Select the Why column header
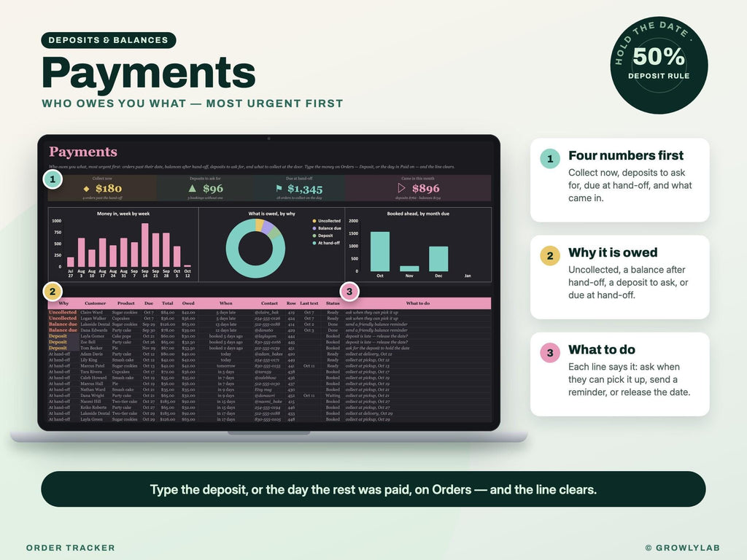The image size is (747, 560). [63, 303]
